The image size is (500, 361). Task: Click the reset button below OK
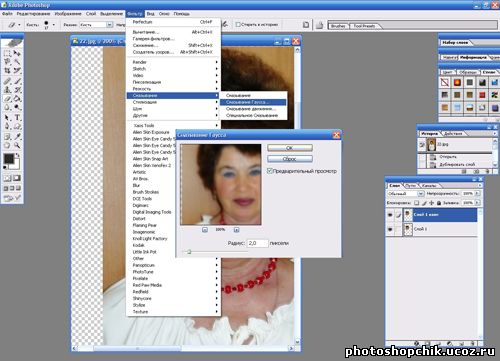pyautogui.click(x=290, y=159)
